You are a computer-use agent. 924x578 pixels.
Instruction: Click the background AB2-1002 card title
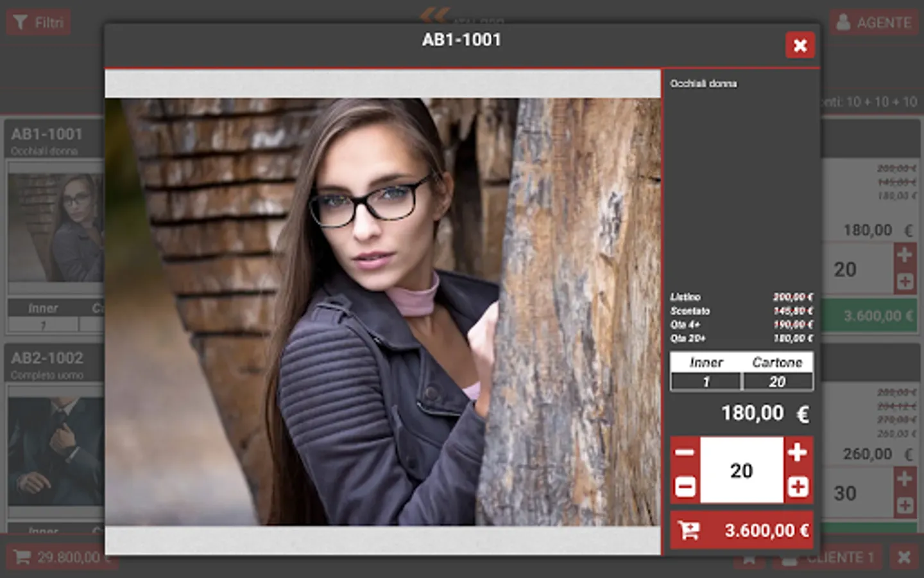coord(47,358)
